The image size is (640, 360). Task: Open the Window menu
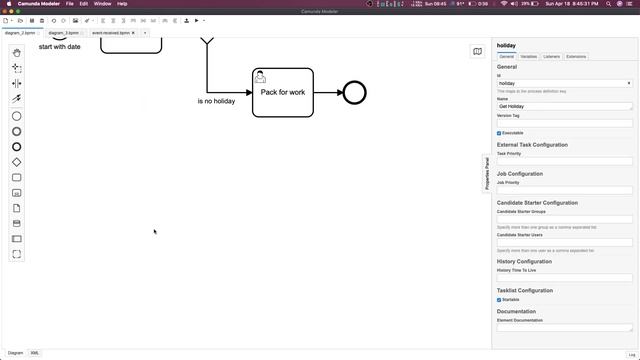(x=102, y=4)
